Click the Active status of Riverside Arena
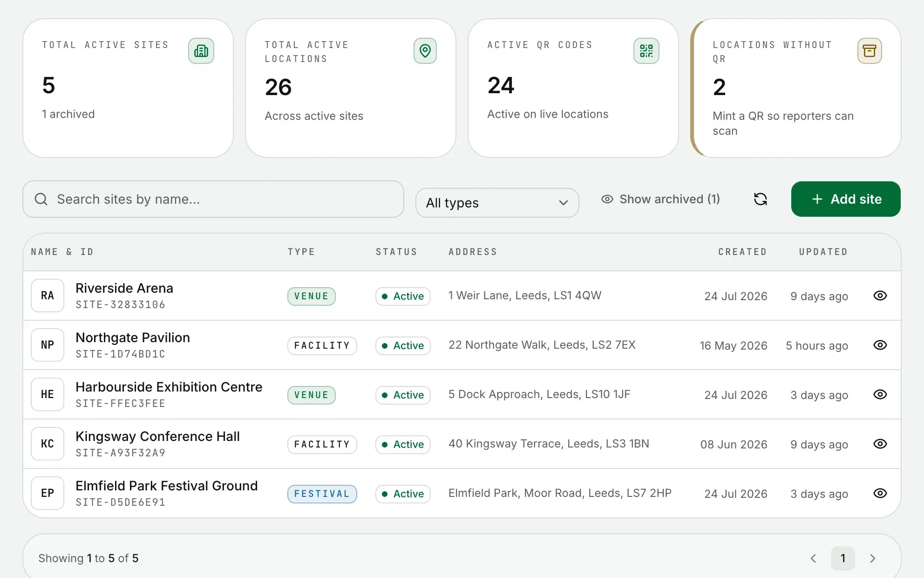924x578 pixels. coord(403,296)
